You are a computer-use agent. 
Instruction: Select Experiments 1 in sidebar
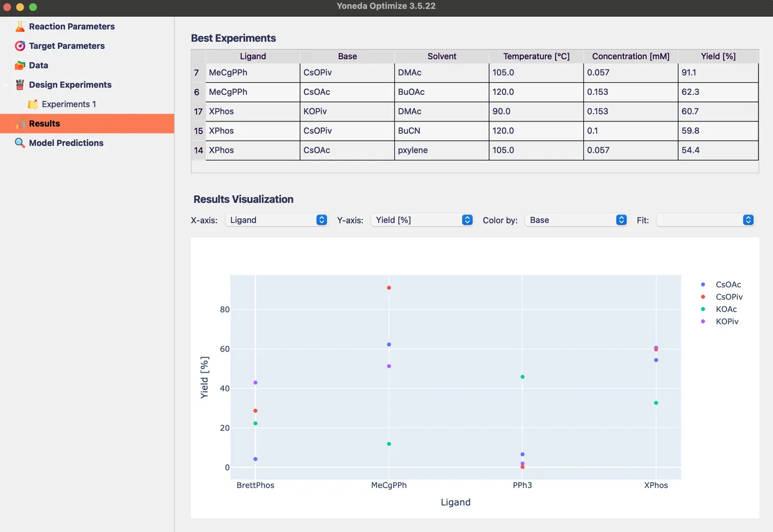69,104
